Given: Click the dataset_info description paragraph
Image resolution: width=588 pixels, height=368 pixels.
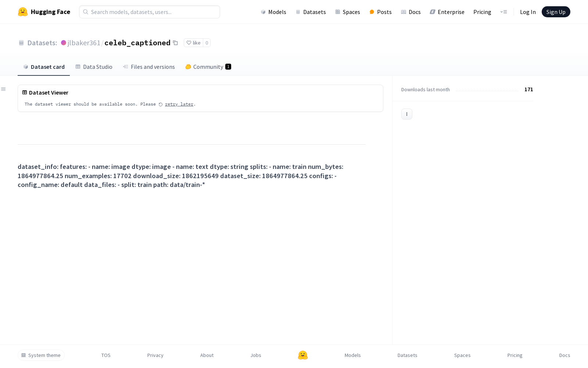Looking at the screenshot, I should [180, 176].
